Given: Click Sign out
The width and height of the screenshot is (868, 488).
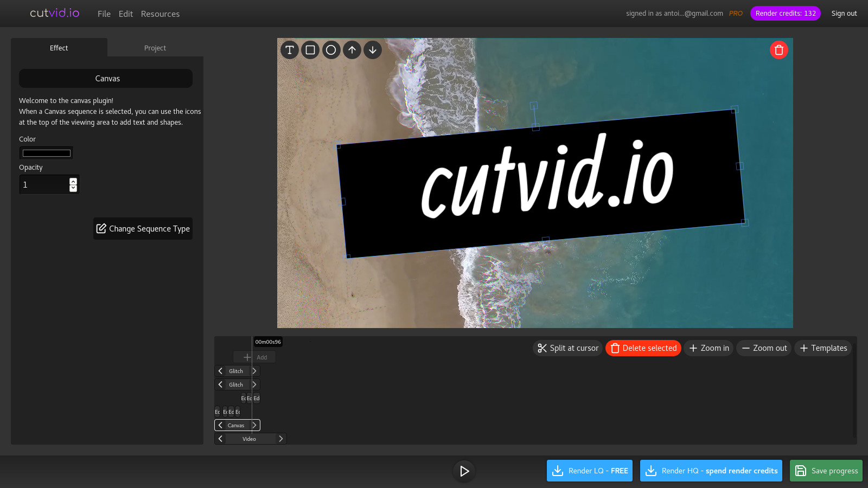Looking at the screenshot, I should pos(844,14).
